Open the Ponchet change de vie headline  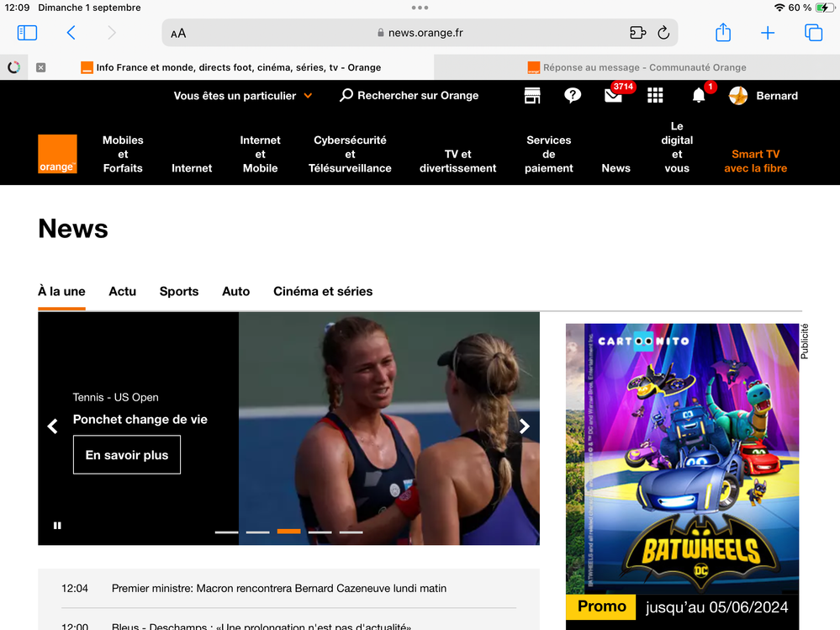click(140, 420)
